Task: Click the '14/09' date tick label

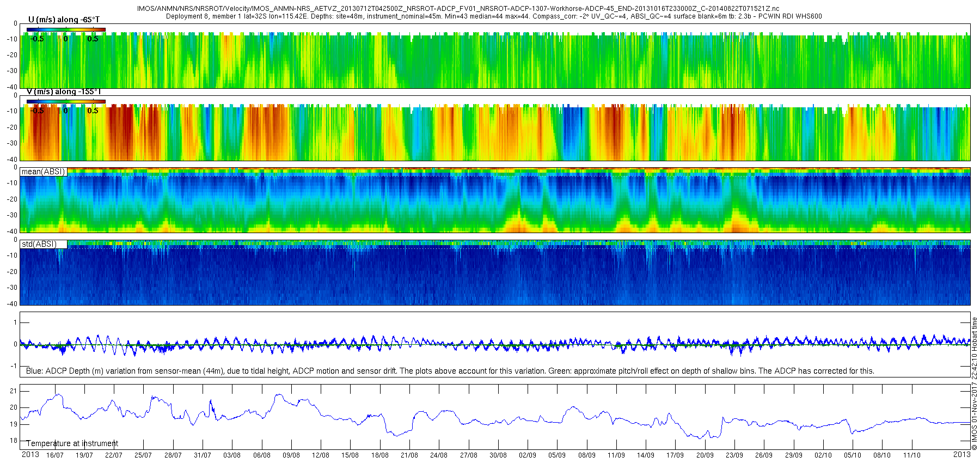Action: tap(646, 455)
